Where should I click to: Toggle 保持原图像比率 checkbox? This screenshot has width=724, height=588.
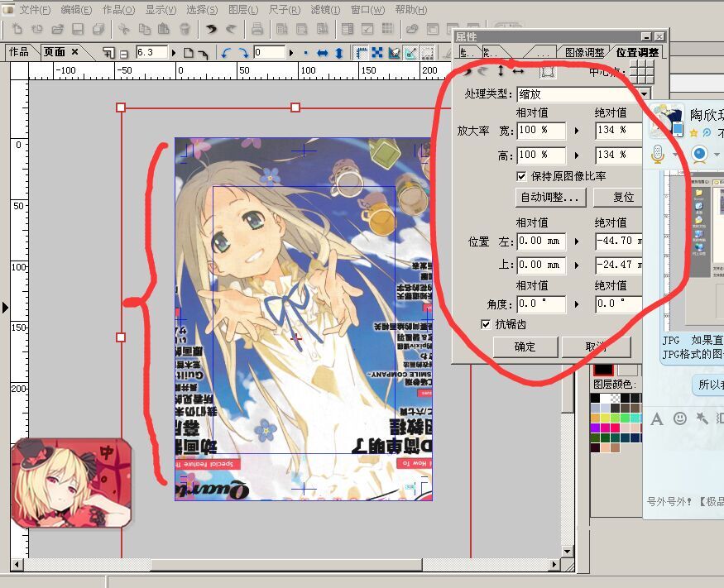coord(521,176)
